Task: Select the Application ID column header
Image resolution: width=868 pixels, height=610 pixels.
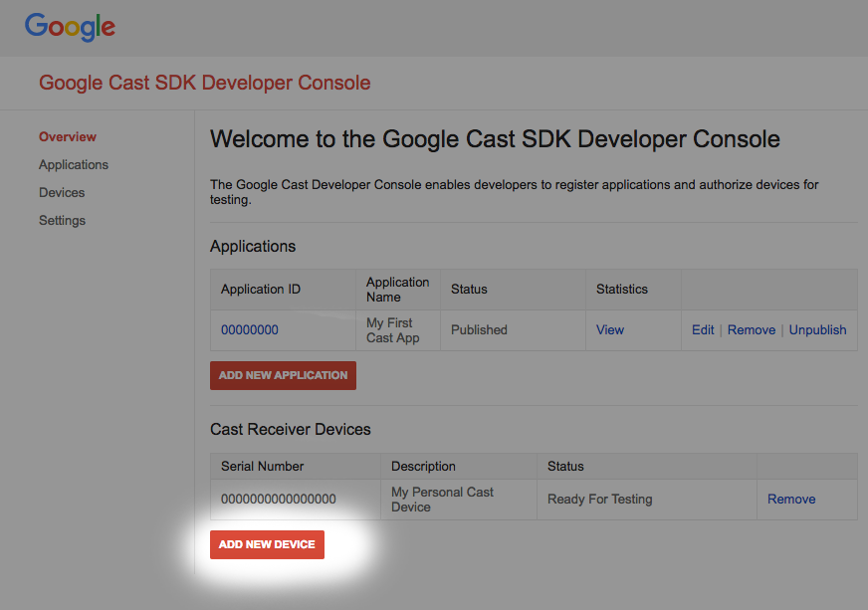Action: pyautogui.click(x=260, y=289)
